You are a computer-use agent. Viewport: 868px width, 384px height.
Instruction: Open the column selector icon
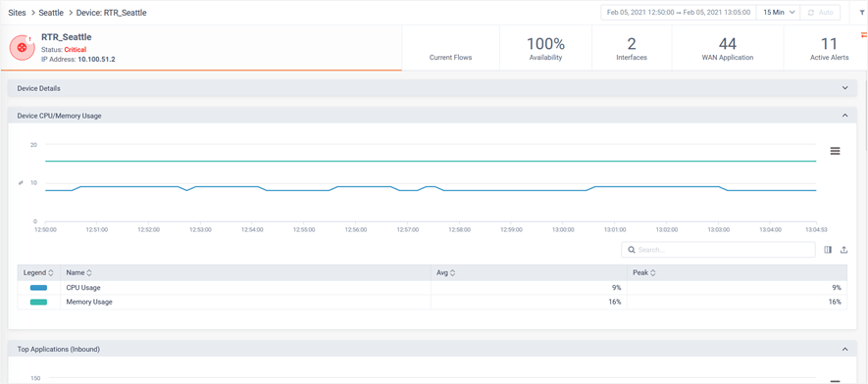[828, 250]
